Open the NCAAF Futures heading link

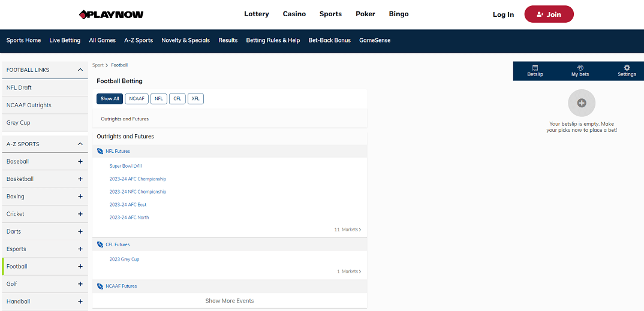pos(121,286)
